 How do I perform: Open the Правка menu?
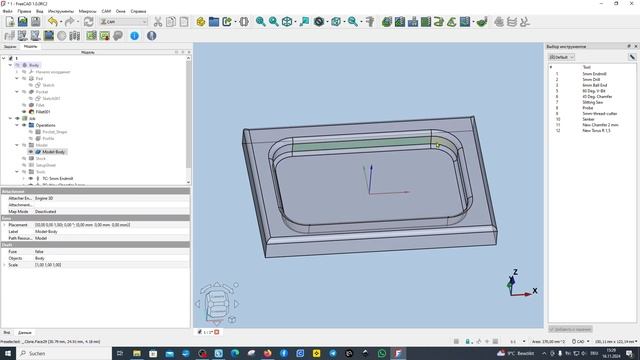(x=24, y=11)
